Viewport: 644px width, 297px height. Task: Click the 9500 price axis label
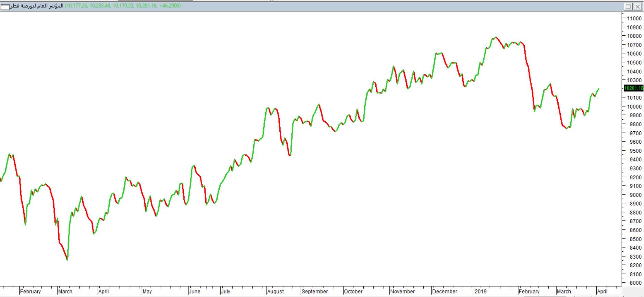635,151
